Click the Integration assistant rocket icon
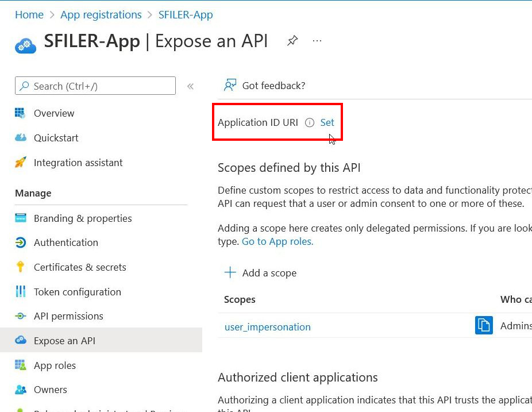The width and height of the screenshot is (532, 412). click(20, 162)
